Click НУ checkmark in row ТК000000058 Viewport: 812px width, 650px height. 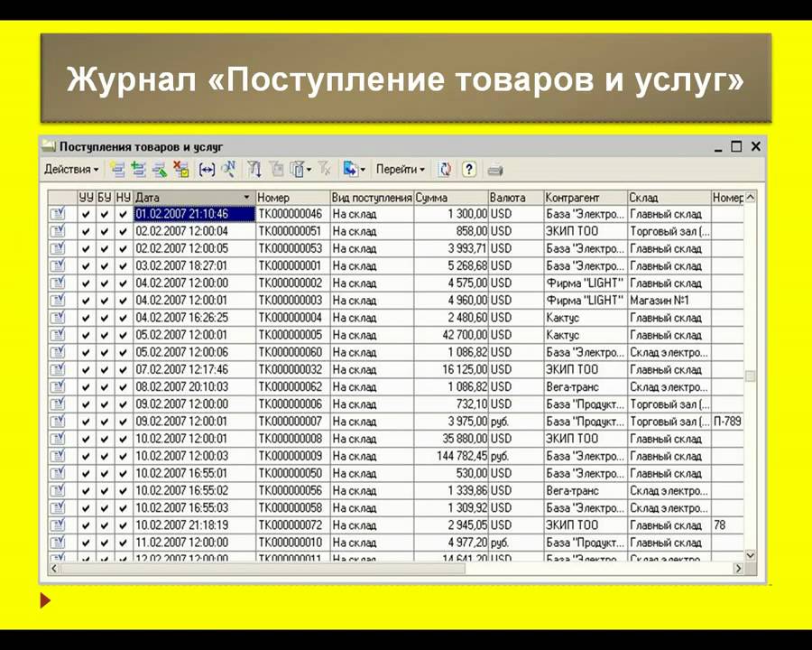(124, 508)
